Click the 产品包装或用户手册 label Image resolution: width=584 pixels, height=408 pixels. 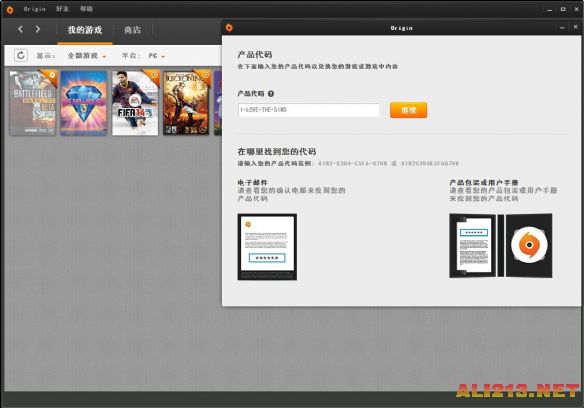(484, 183)
